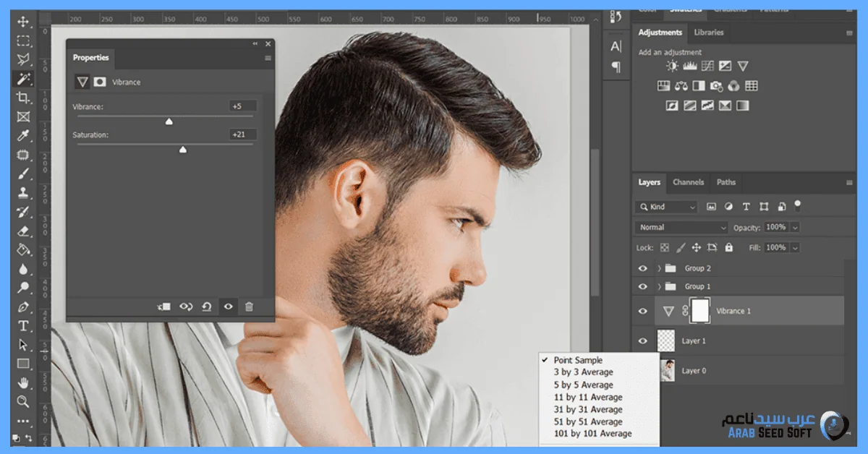The height and width of the screenshot is (454, 868).
Task: Click the Saturation slider handle
Action: [x=183, y=150]
